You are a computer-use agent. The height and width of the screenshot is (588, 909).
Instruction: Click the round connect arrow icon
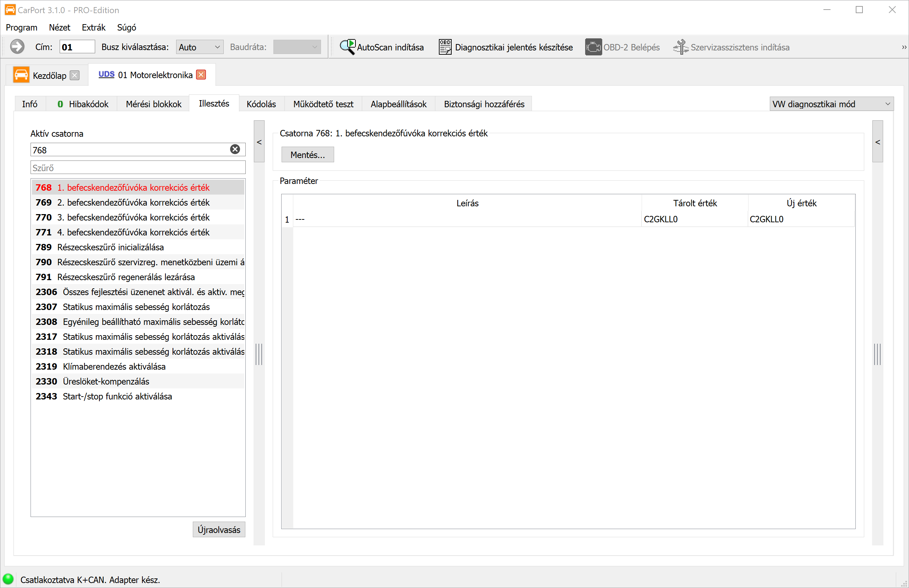point(17,47)
